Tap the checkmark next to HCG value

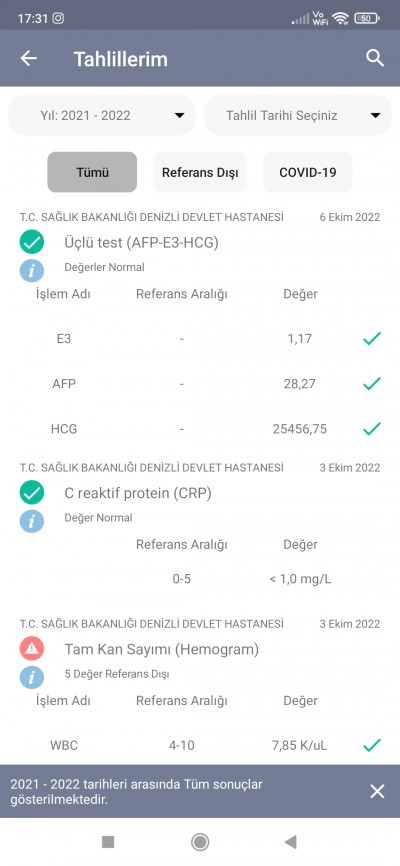(372, 429)
